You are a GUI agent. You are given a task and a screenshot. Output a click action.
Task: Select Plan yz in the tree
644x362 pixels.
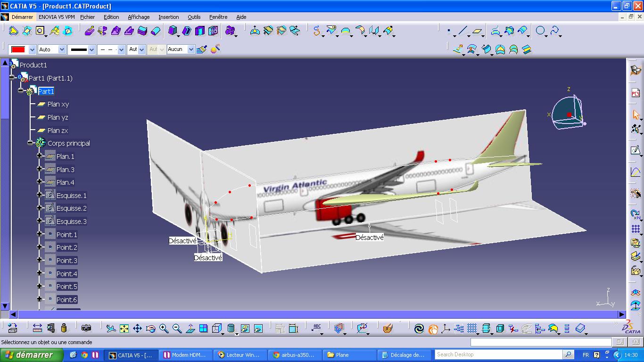coord(58,117)
